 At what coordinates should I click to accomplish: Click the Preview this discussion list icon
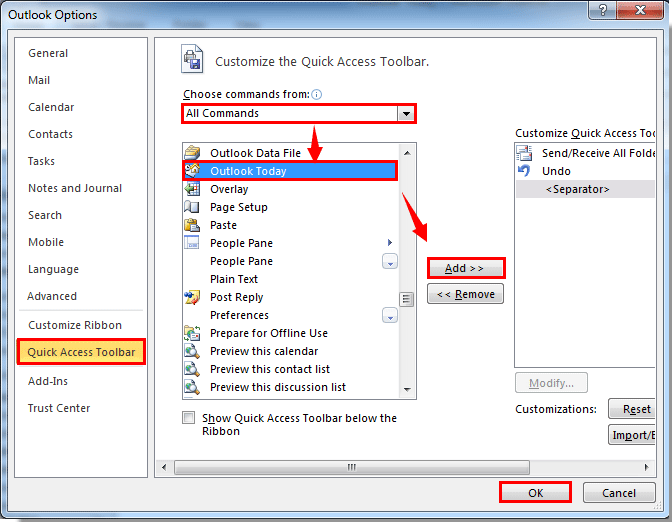point(192,387)
